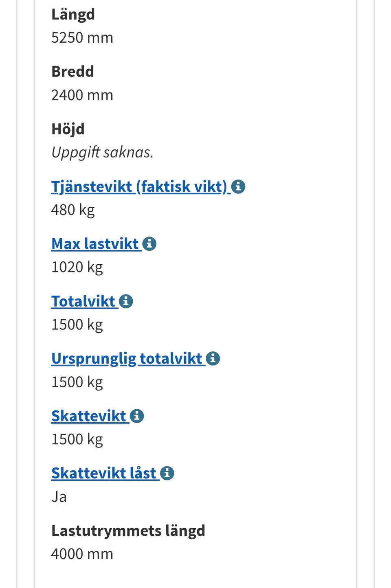Open the Tjänstevikt (faktisk vikt) link
Screen dimensions: 391x588
pyautogui.click(x=138, y=187)
